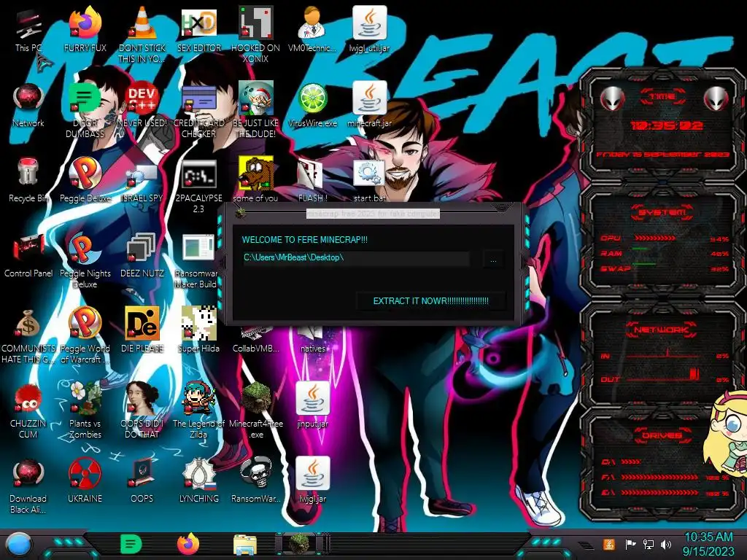
Task: Select the lwjgl_util.jar file
Action: click(369, 24)
